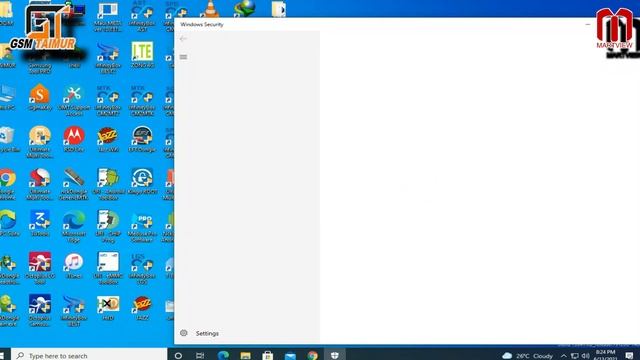Open Mail app from the taskbar
The width and height of the screenshot is (640, 360).
pyautogui.click(x=290, y=356)
